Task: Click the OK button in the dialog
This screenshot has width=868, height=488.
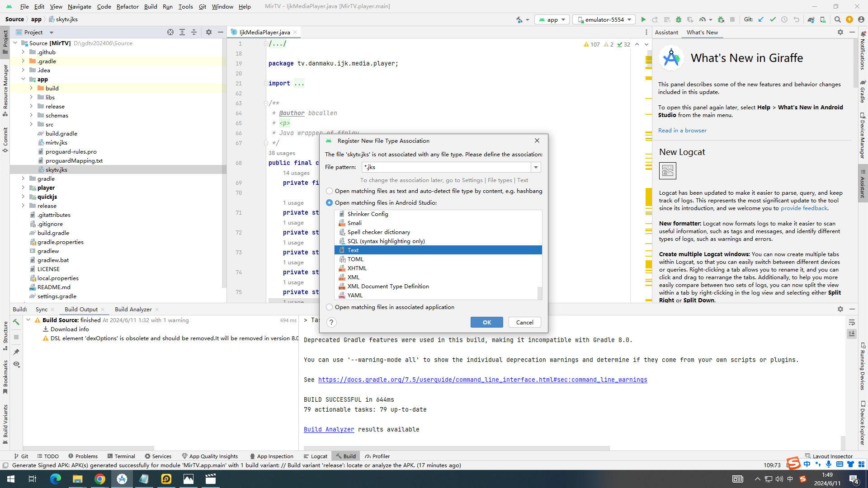Action: coord(486,322)
